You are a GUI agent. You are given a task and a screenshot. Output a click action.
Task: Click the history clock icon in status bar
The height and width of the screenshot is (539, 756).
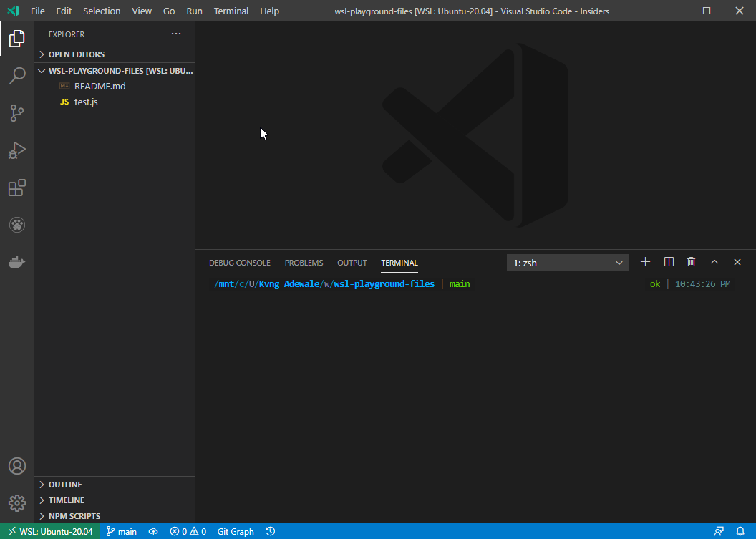pos(271,531)
